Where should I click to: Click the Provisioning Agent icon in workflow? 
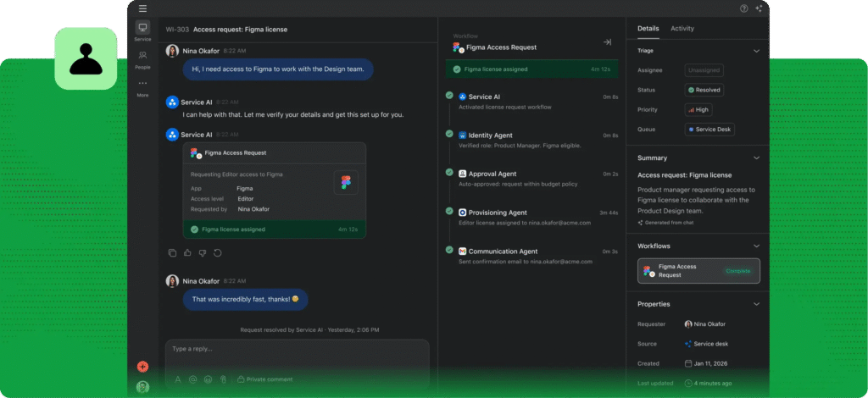coord(463,213)
